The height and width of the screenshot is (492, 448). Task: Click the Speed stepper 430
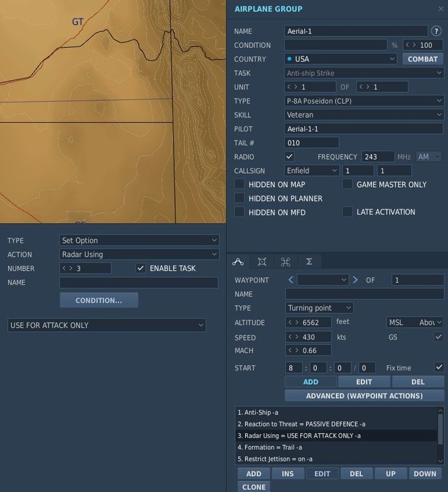308,337
